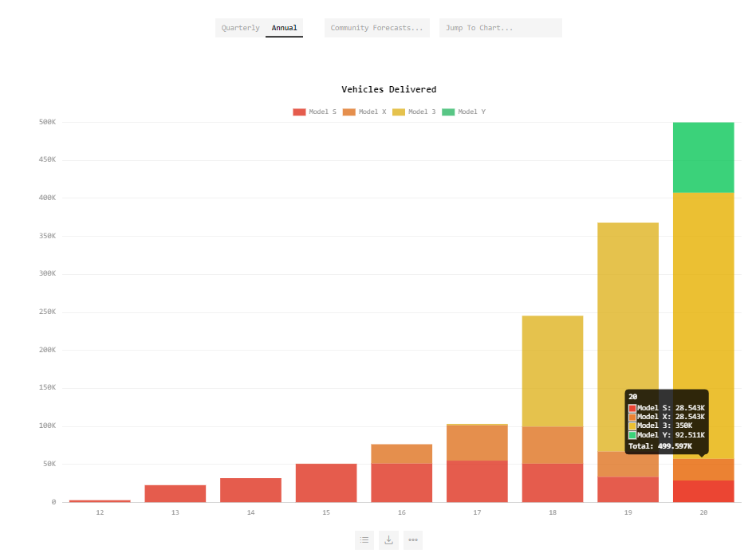
Task: Toggle Model S series in legend
Action: (315, 112)
